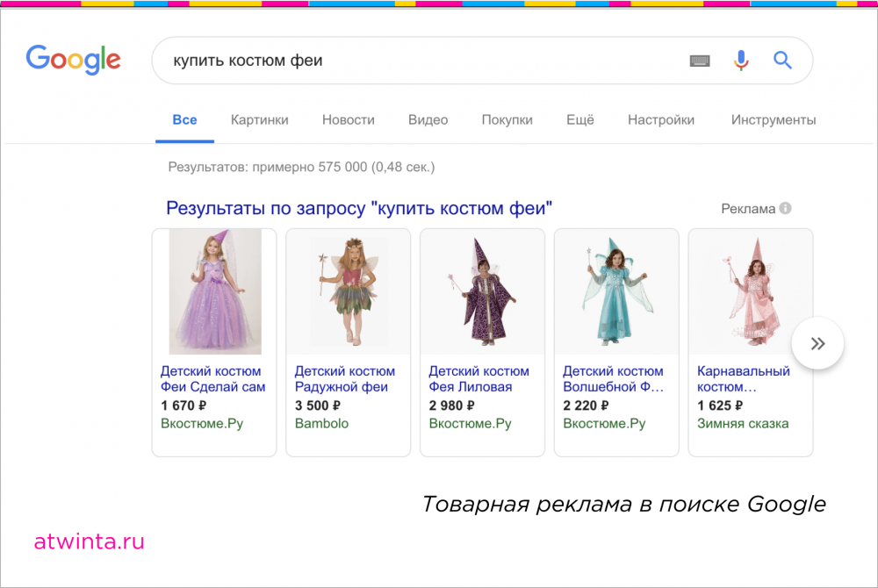Click the purple fairy dress thumbnail
878x588 pixels.
click(215, 291)
